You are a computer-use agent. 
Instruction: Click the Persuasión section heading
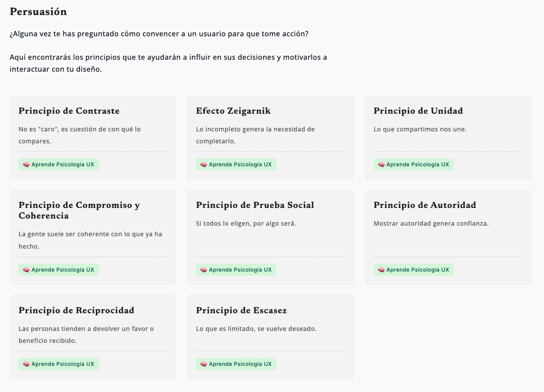pos(38,12)
